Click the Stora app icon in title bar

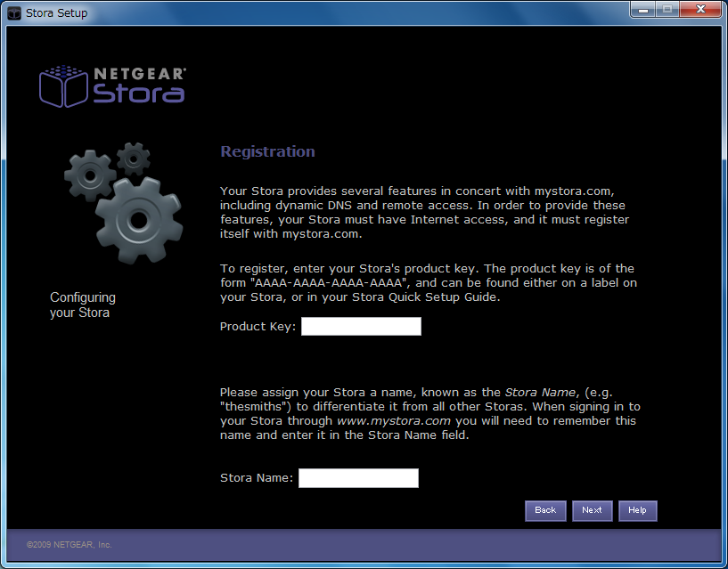[x=14, y=13]
